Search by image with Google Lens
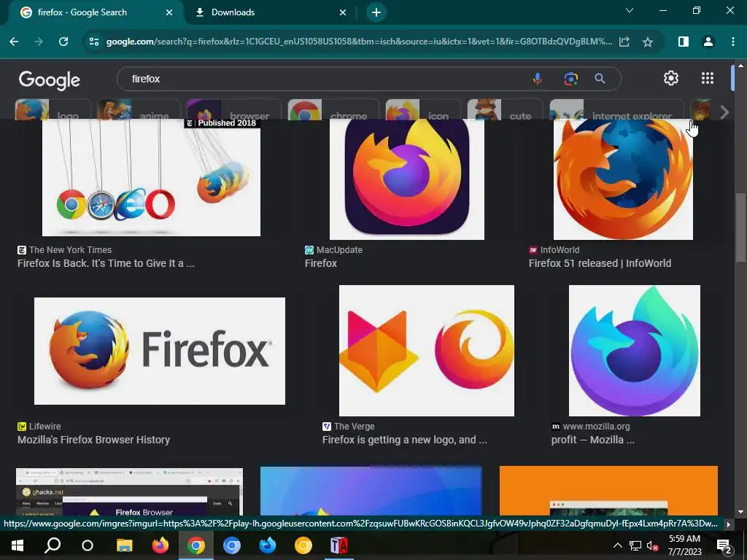The image size is (747, 560). [570, 79]
